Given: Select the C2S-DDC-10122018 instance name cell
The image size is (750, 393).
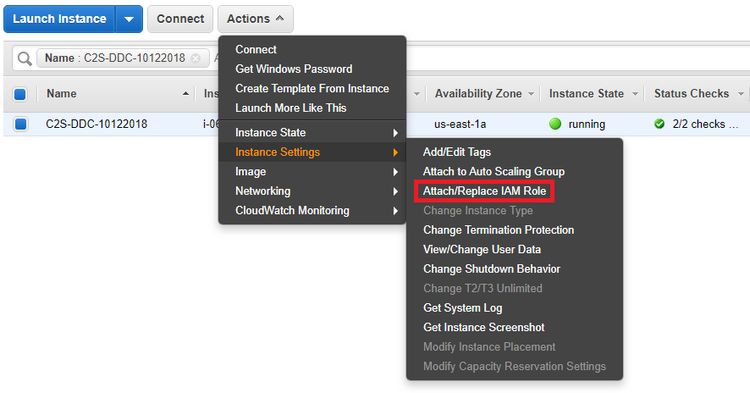Looking at the screenshot, I should point(97,124).
